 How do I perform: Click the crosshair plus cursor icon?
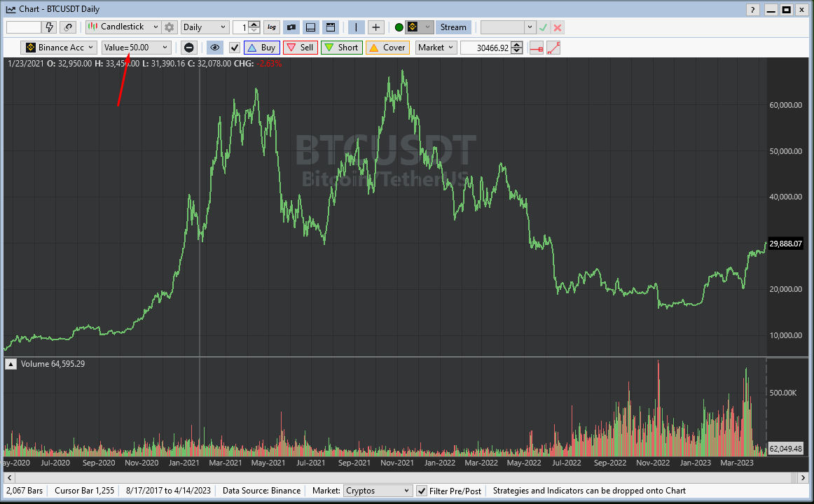click(x=376, y=27)
